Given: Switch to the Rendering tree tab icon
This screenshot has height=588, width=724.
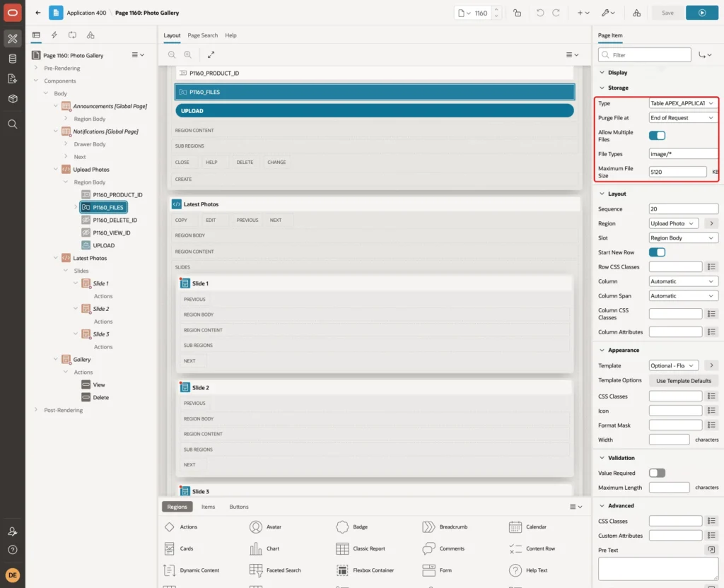Looking at the screenshot, I should [36, 35].
